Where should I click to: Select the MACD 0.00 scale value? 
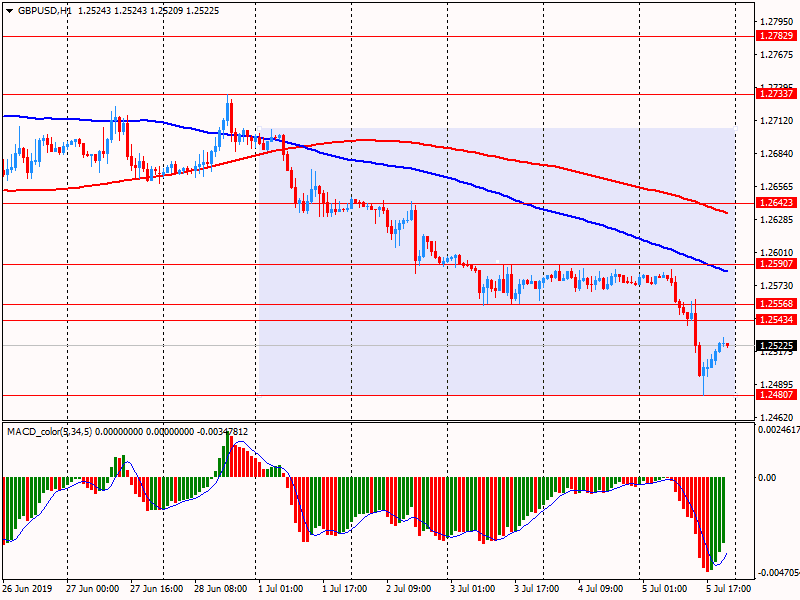pyautogui.click(x=767, y=478)
